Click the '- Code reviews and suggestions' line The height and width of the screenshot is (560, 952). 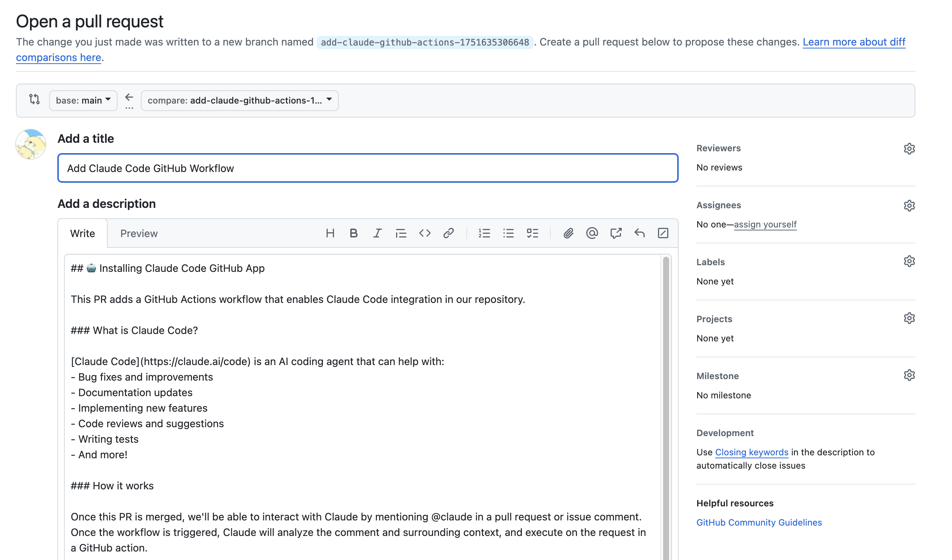pos(147,424)
